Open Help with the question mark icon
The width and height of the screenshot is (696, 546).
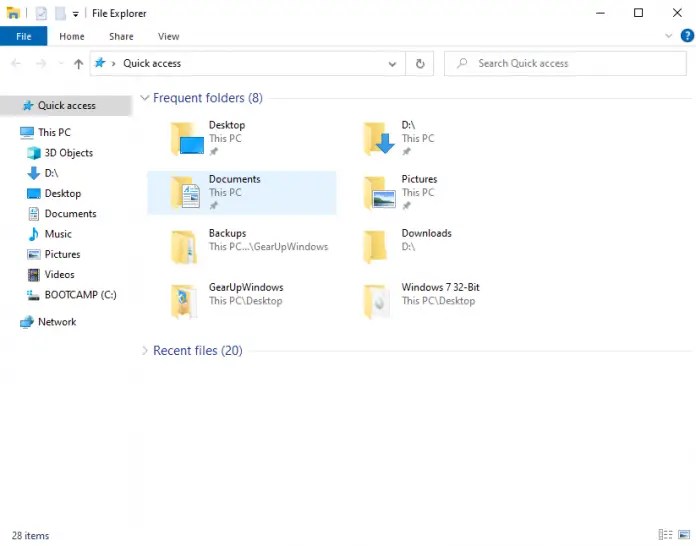pyautogui.click(x=687, y=36)
